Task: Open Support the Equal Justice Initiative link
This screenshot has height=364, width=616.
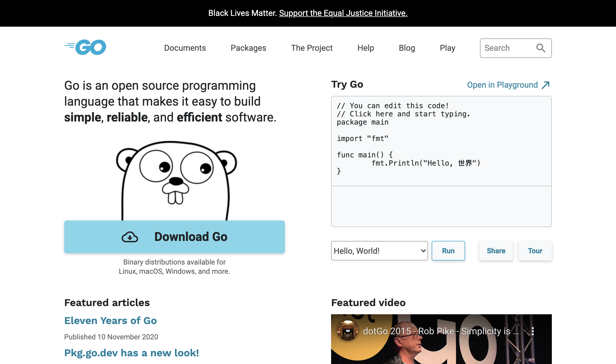Action: pyautogui.click(x=343, y=13)
